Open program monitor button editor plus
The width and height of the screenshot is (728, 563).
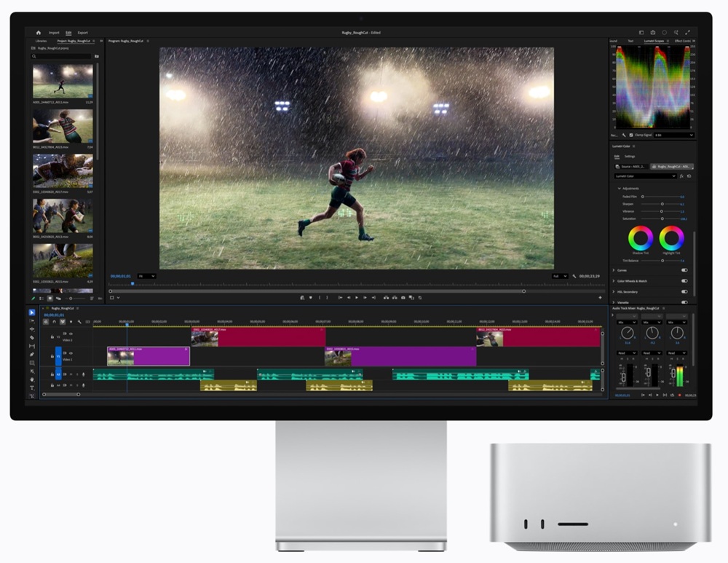click(x=600, y=298)
